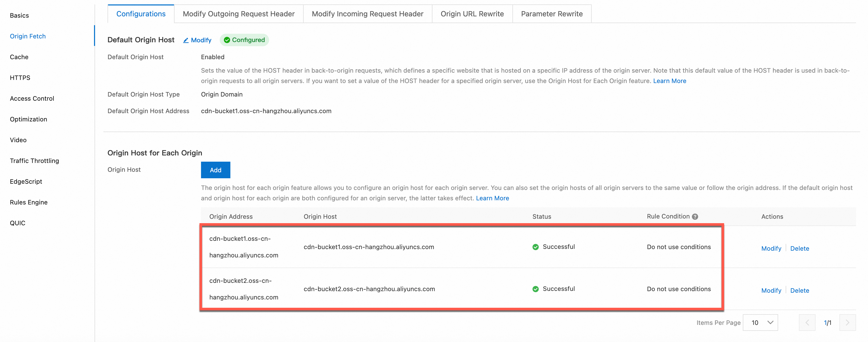Click the Modify Incoming Request Header tab
868x342 pixels.
pos(367,14)
